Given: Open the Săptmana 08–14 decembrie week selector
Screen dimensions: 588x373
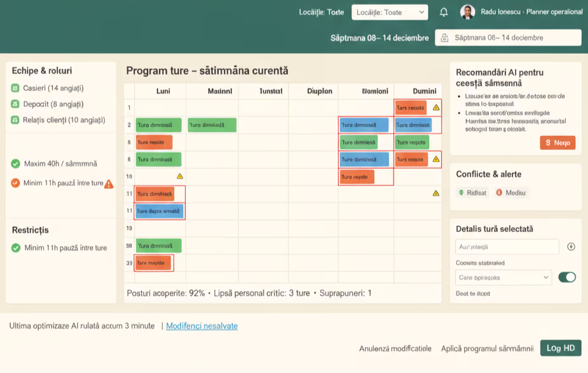Looking at the screenshot, I should [x=508, y=37].
